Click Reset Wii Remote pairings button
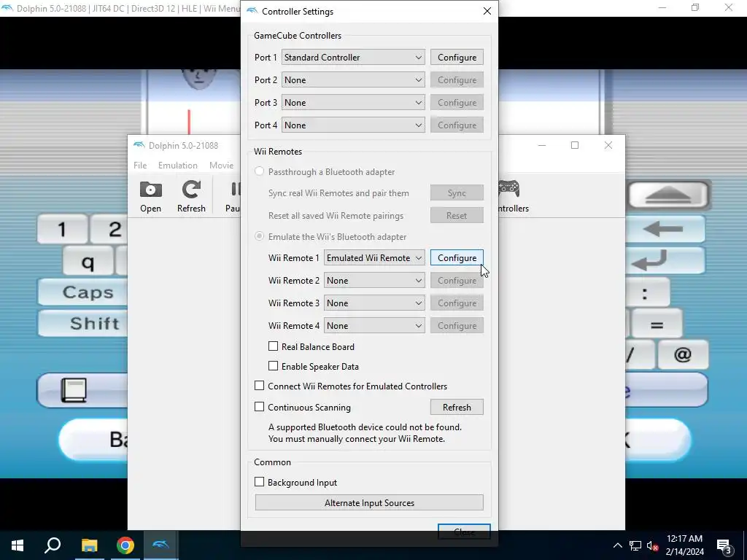Viewport: 747px width, 560px height. tap(457, 215)
